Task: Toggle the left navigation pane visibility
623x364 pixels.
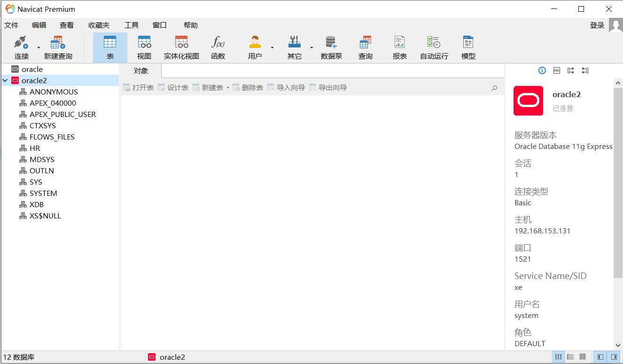Action: coord(600,357)
